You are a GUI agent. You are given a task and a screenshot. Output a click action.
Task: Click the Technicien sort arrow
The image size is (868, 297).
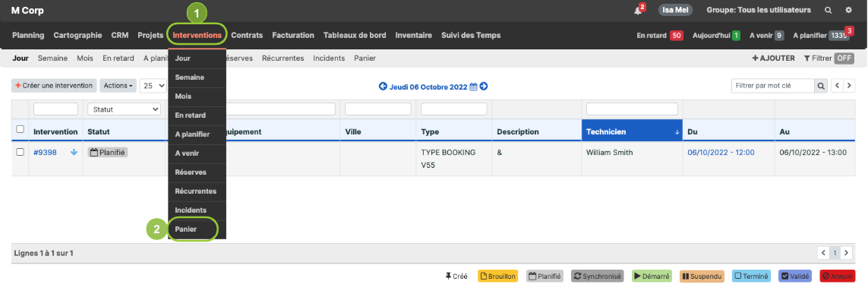pos(677,132)
